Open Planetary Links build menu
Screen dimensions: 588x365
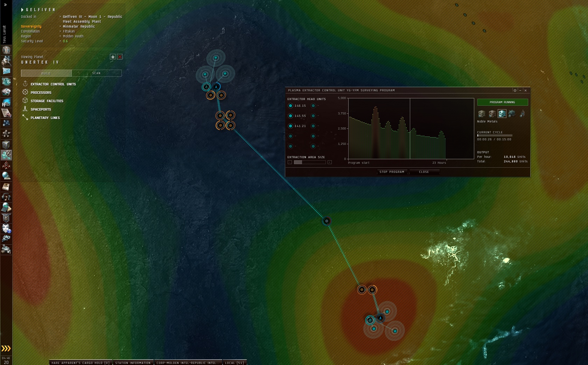(x=41, y=118)
